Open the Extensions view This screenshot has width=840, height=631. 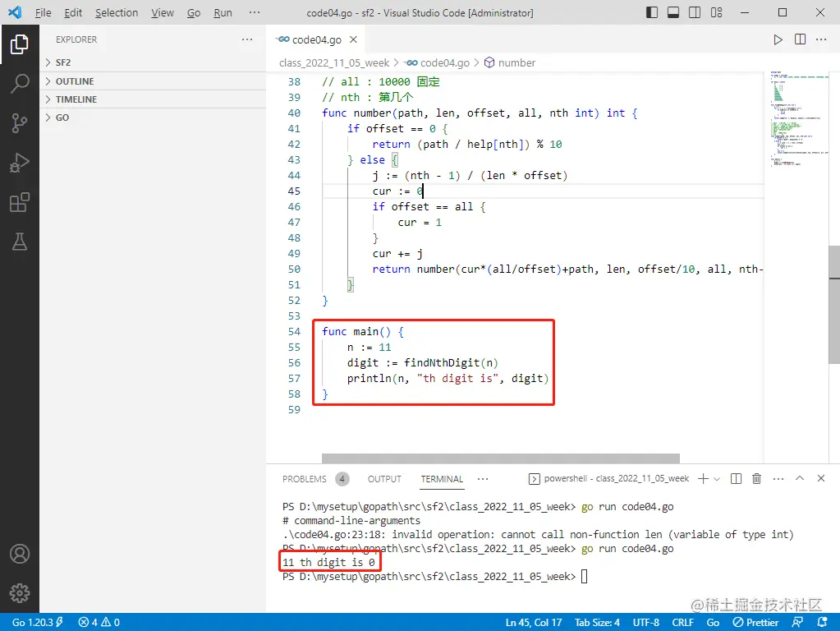(19, 202)
